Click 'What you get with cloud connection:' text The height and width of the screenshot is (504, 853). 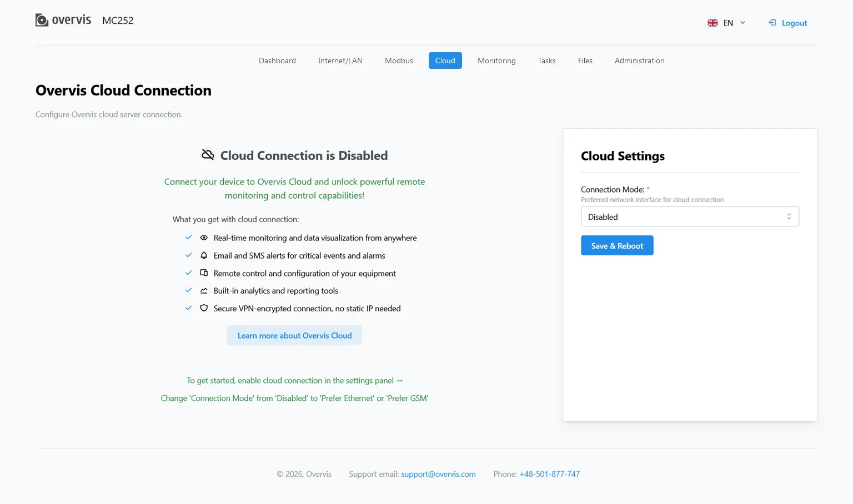point(235,219)
